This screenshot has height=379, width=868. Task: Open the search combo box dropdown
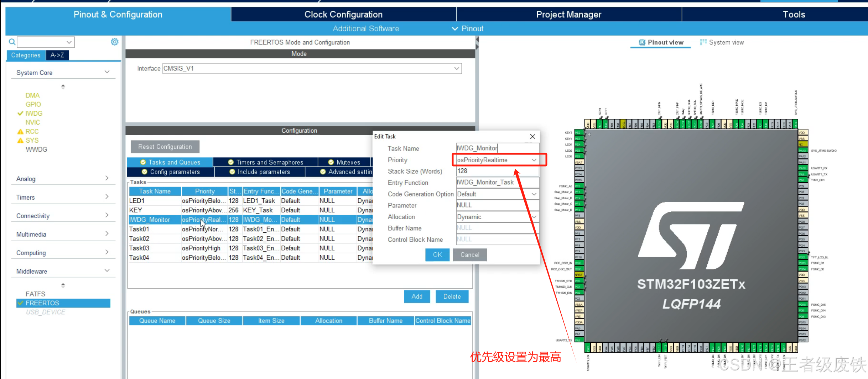point(69,42)
